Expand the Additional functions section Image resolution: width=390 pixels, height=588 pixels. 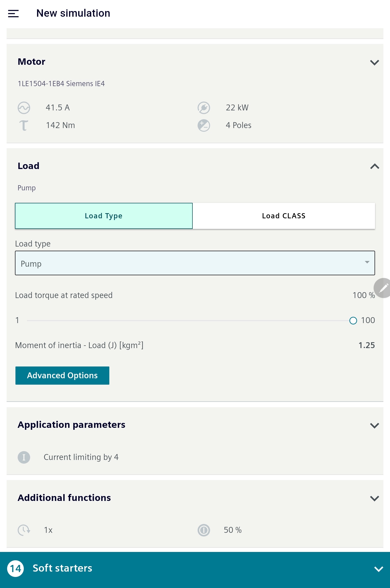(374, 498)
